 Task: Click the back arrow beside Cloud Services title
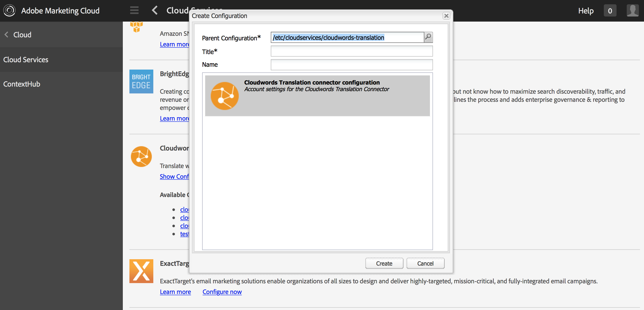point(155,10)
